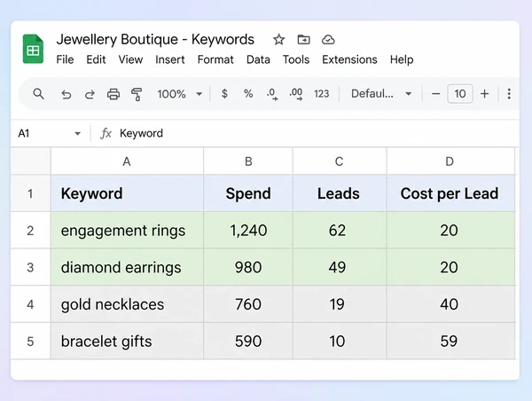The width and height of the screenshot is (532, 401).
Task: Select the Leads header cell
Action: click(340, 193)
